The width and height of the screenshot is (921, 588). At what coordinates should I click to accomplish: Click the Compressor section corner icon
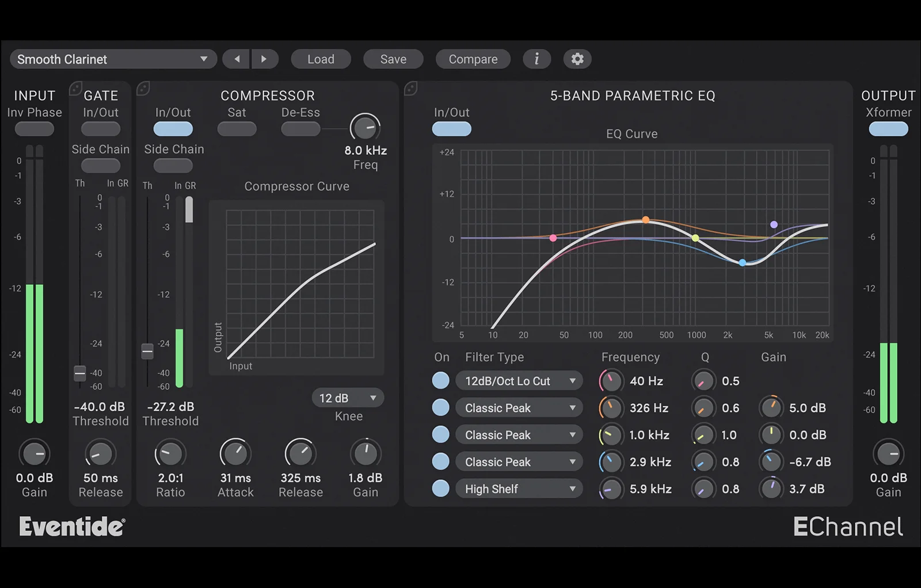click(x=143, y=89)
